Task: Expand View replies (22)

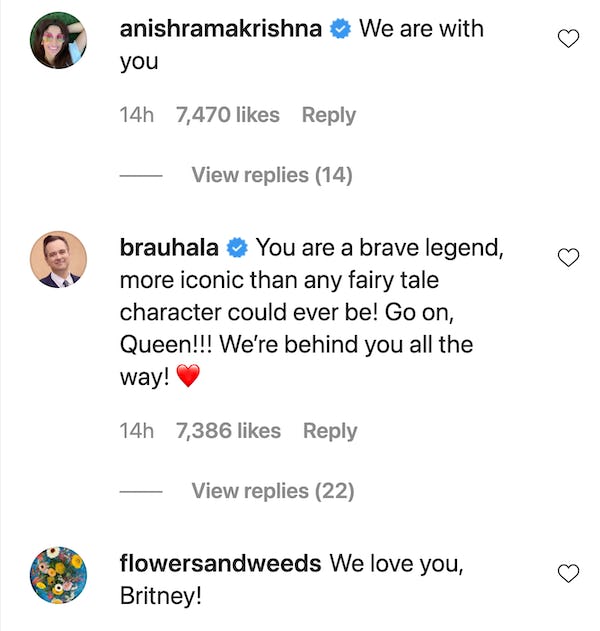Action: pos(272,491)
